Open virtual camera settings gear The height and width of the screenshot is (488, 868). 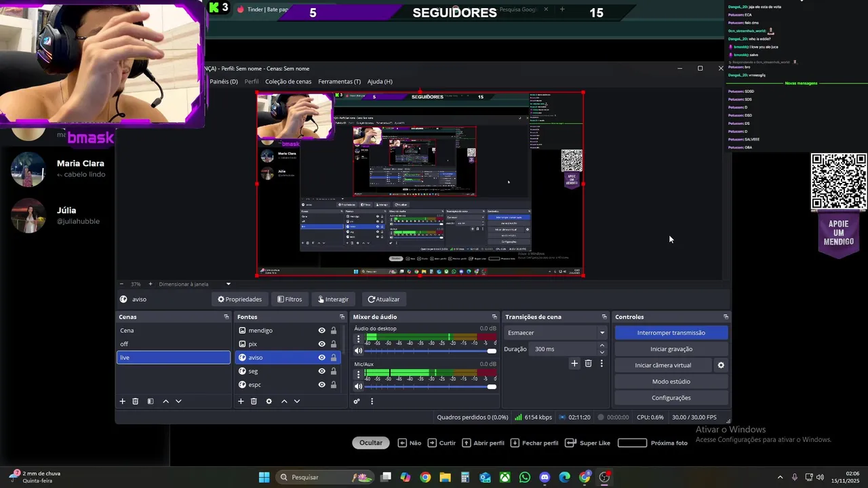721,365
